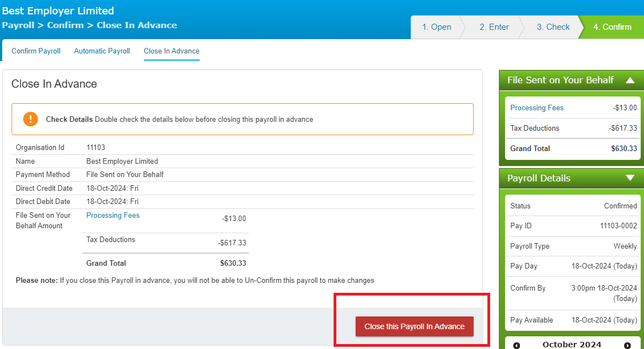Screen dimensions: 644x349
Task: Go to next month in calendar
Action: (627, 345)
